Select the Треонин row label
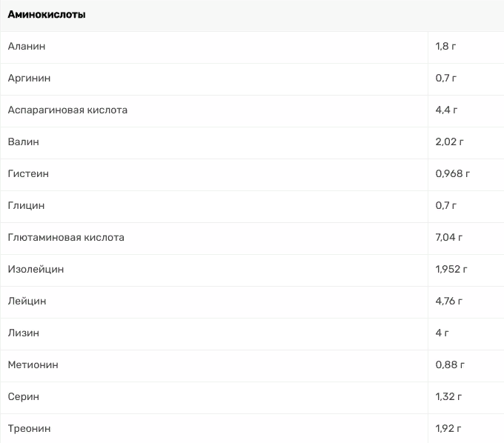The height and width of the screenshot is (443, 504). (29, 428)
